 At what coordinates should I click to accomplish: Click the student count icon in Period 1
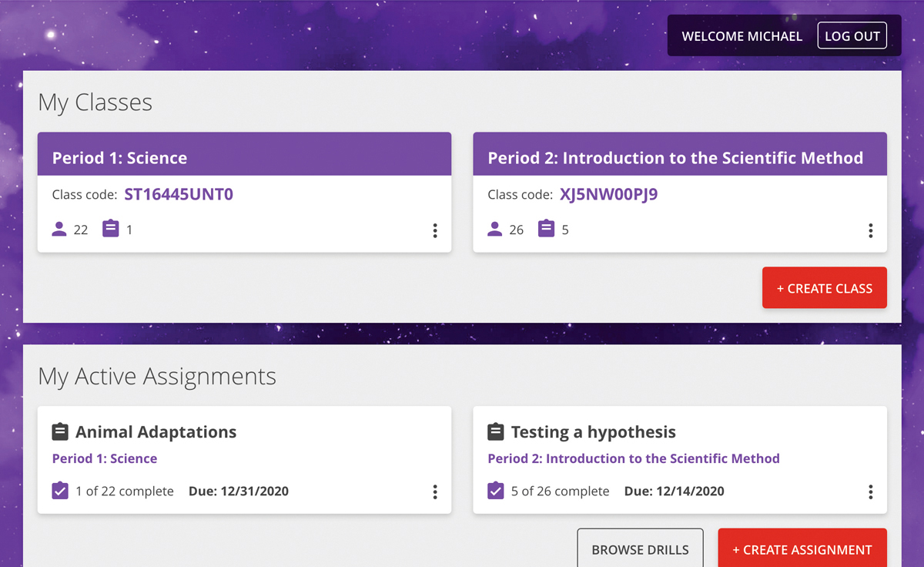click(x=59, y=229)
